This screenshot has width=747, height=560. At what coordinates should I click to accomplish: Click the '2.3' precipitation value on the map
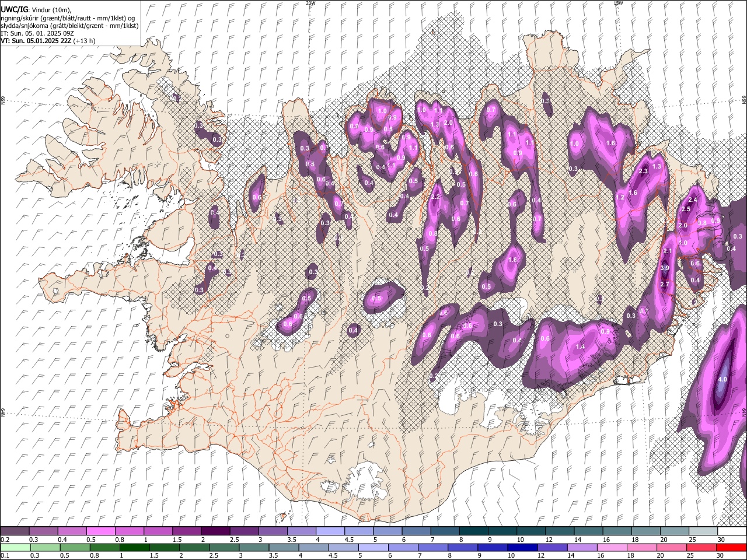[644, 171]
